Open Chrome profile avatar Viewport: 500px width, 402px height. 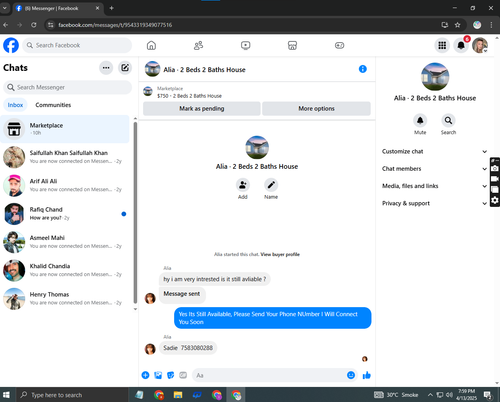point(477,25)
